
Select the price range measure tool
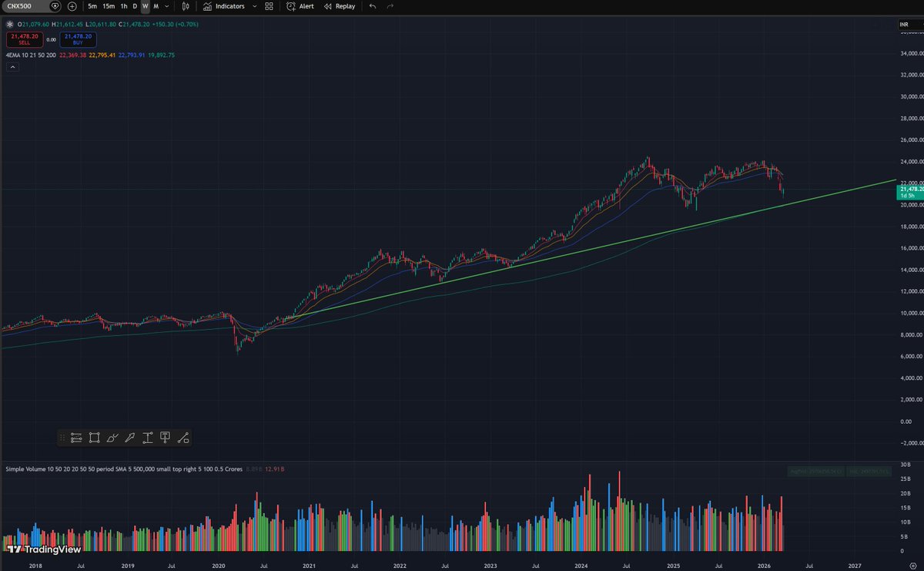coord(147,438)
